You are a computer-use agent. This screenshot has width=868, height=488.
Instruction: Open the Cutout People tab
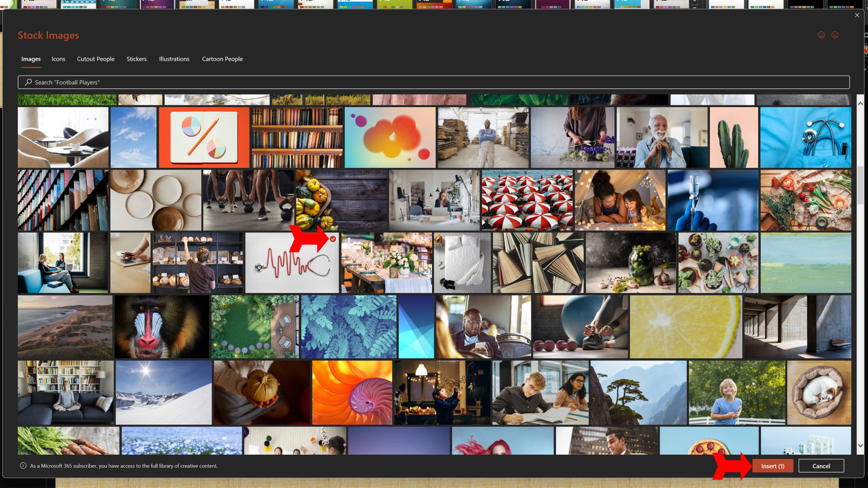click(95, 59)
